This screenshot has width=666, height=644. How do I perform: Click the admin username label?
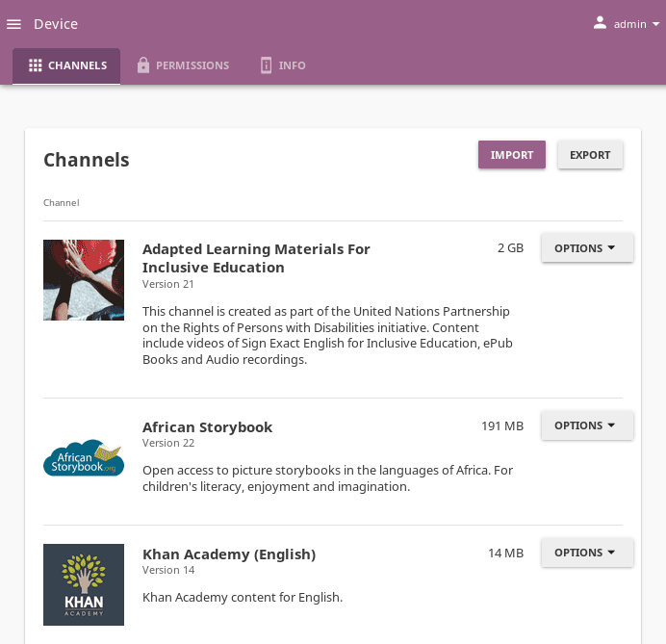pyautogui.click(x=629, y=24)
